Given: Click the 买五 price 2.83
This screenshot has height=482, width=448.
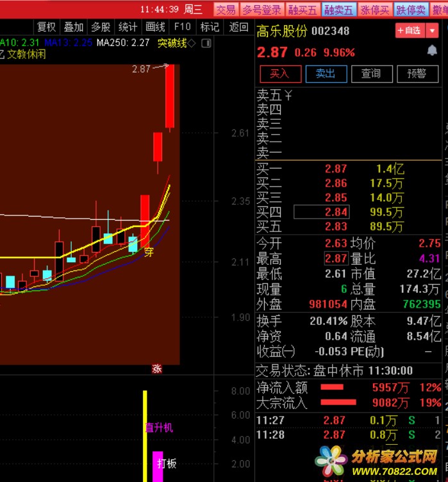Looking at the screenshot, I should point(336,226).
